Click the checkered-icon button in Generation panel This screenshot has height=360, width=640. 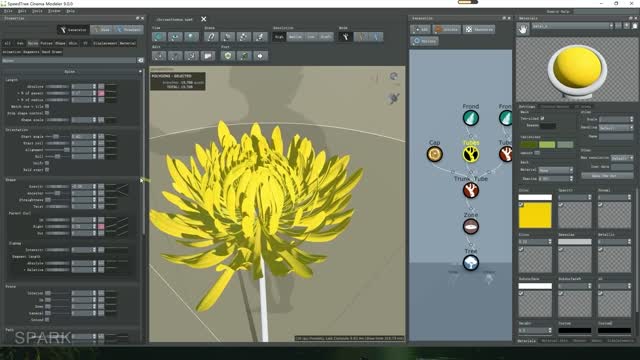pyautogui.click(x=479, y=29)
